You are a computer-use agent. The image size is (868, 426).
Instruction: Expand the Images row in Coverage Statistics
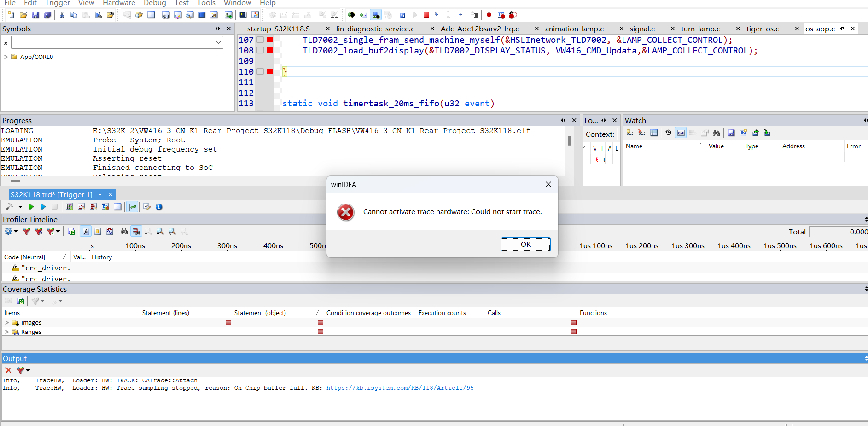click(6, 322)
